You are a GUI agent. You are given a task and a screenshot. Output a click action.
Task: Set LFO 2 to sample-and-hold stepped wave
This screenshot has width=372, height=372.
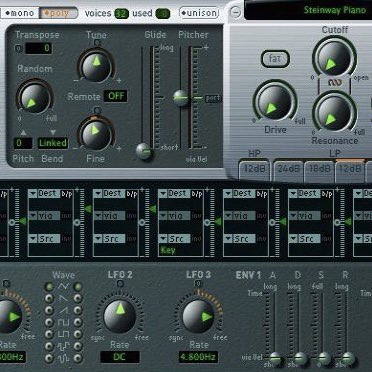coord(78,346)
